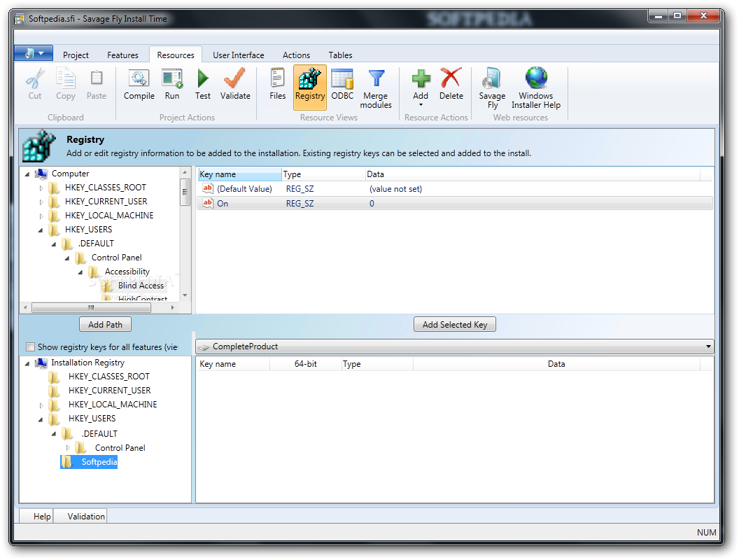This screenshot has height=560, width=739.
Task: Click the Type column header in upper list
Action: pos(324,174)
